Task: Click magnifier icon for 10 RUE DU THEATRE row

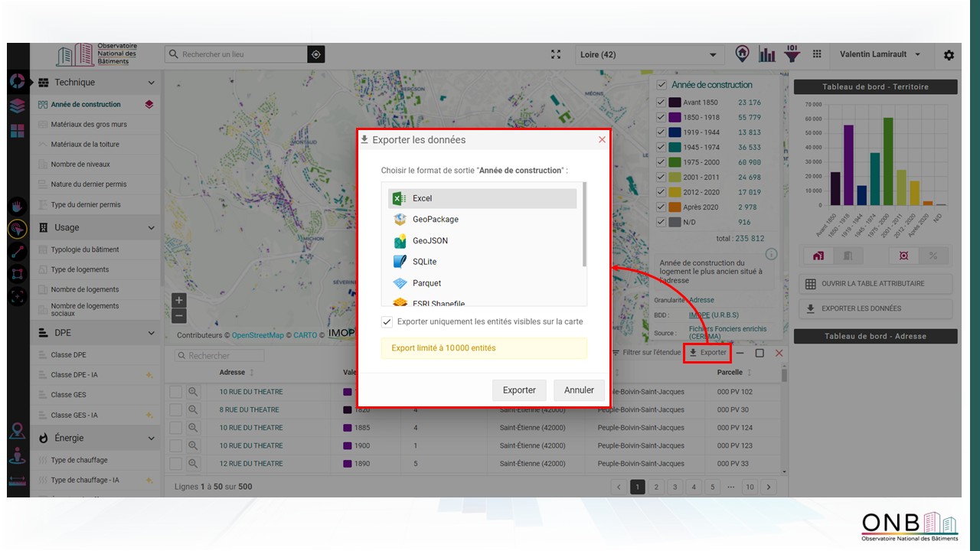Action: click(193, 392)
